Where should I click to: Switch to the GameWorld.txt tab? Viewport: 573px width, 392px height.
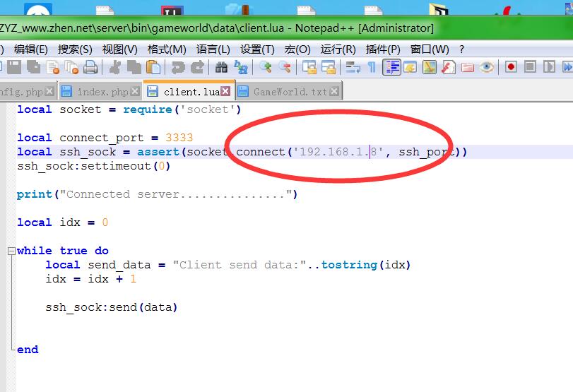(x=290, y=92)
